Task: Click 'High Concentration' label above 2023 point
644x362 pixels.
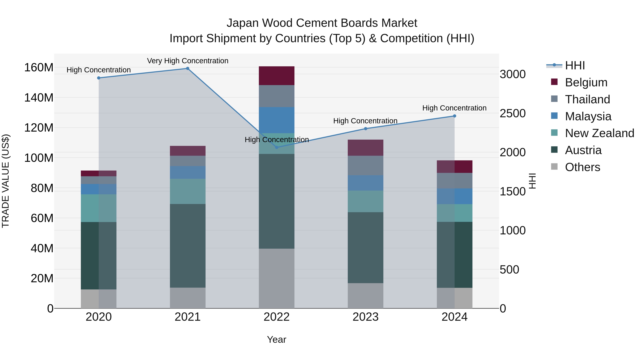Action: [365, 121]
